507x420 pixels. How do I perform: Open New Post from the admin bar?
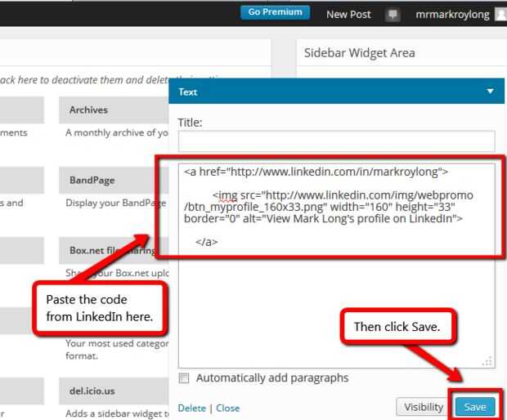click(x=348, y=15)
